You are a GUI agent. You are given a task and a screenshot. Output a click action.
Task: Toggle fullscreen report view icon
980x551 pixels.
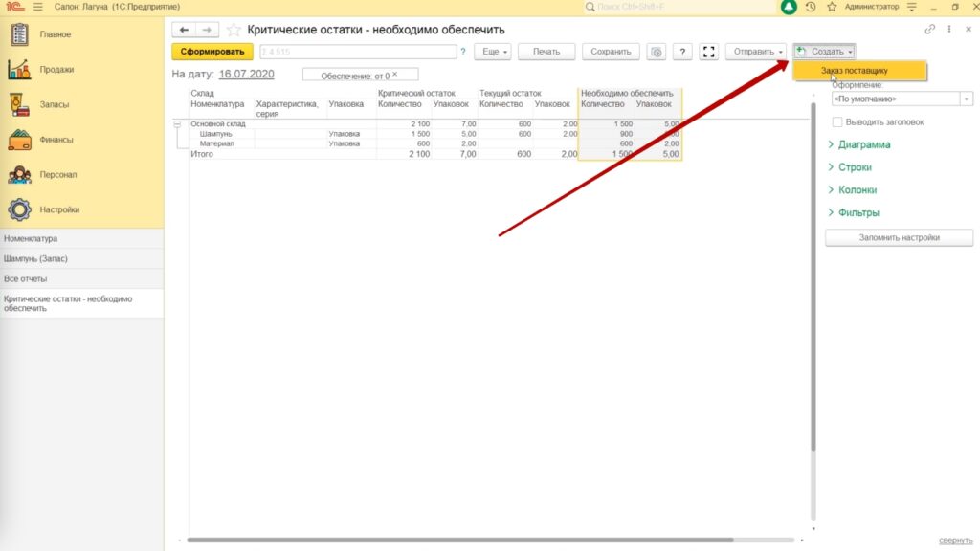click(x=709, y=52)
